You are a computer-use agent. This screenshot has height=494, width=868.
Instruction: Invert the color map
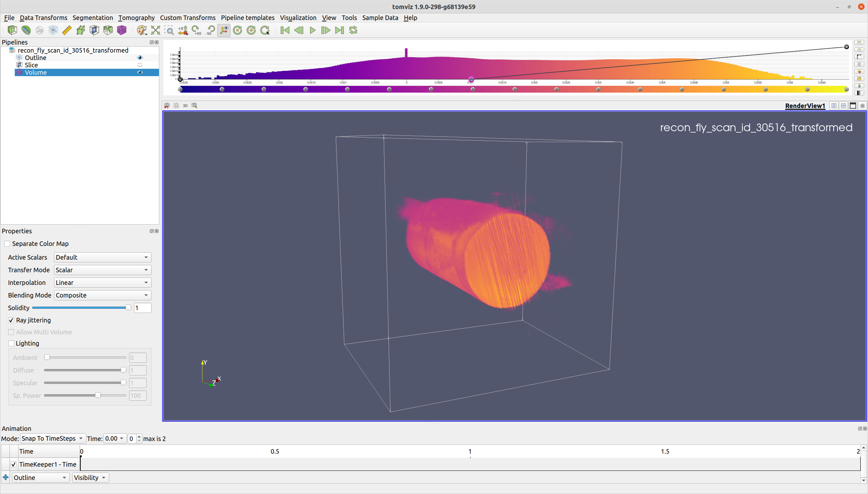click(859, 57)
